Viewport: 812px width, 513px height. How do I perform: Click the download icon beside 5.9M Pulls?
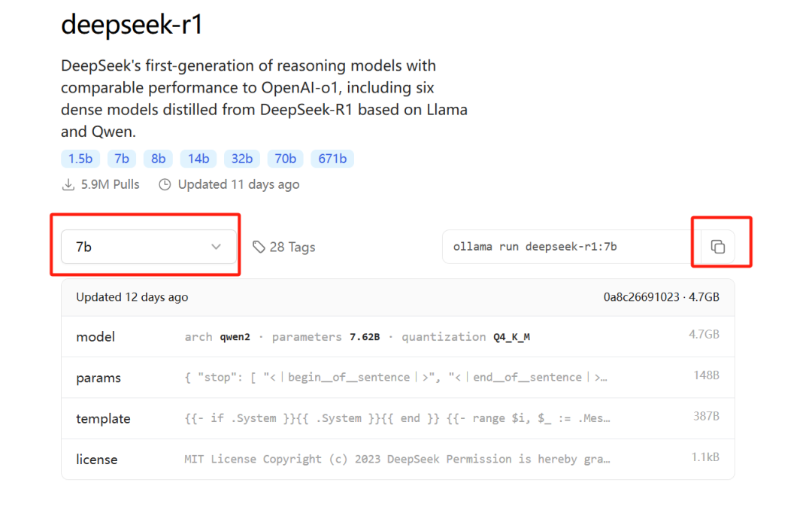pyautogui.click(x=68, y=184)
